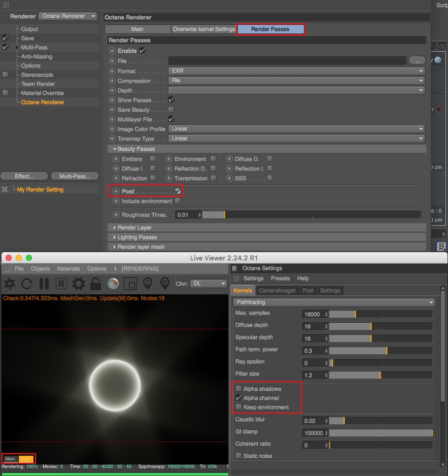Open the Live Viewer Objects menu

click(x=40, y=268)
